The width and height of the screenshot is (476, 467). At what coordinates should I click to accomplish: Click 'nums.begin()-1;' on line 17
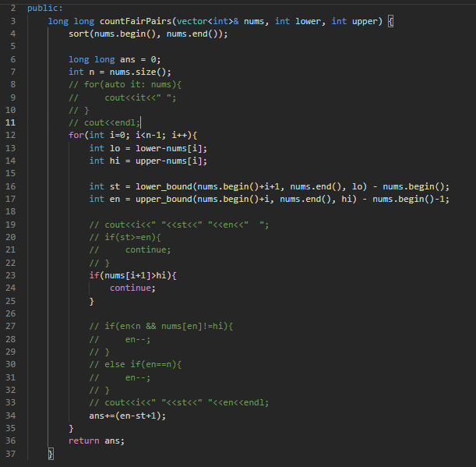(x=411, y=200)
